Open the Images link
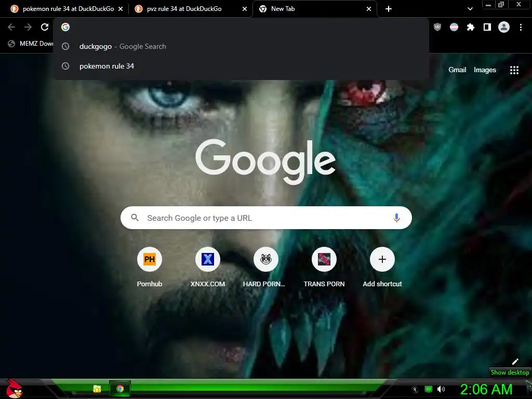 485,70
